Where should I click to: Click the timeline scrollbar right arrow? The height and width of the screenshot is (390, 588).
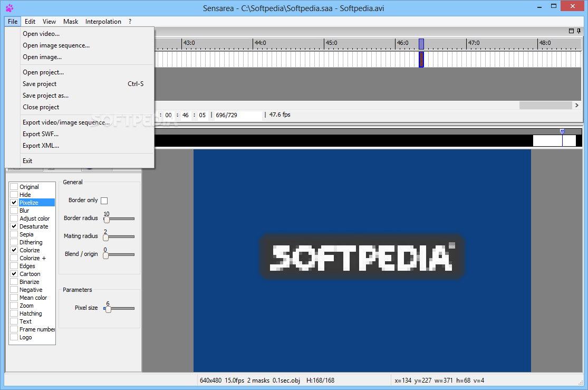click(577, 106)
